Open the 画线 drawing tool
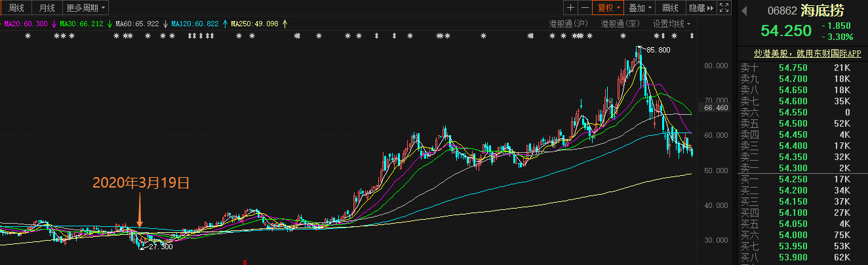Viewport: 868px width, 265px height. 670,8
